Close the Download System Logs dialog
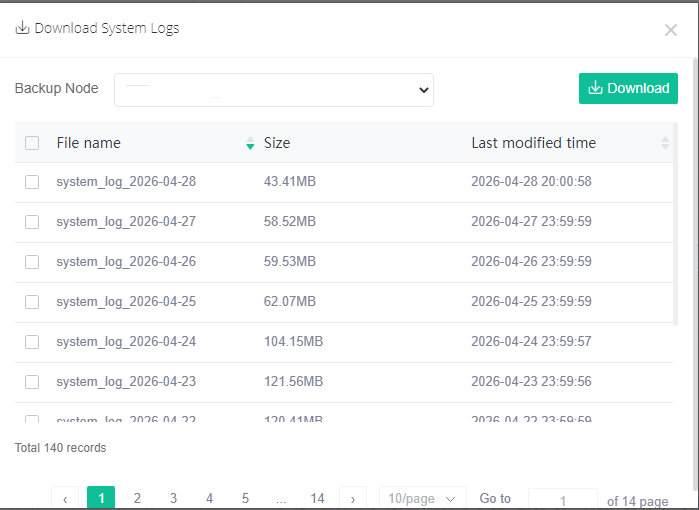This screenshot has width=699, height=510. [x=670, y=30]
